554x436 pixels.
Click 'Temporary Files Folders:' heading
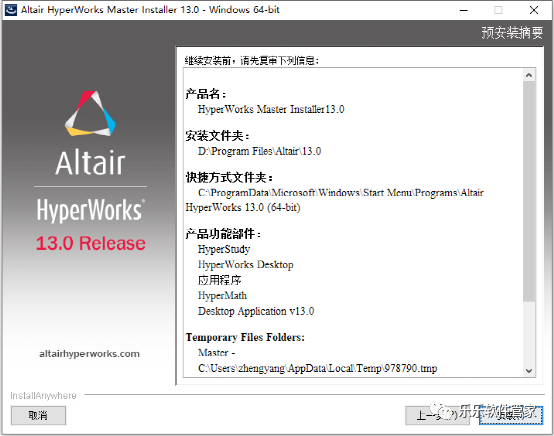tap(245, 337)
